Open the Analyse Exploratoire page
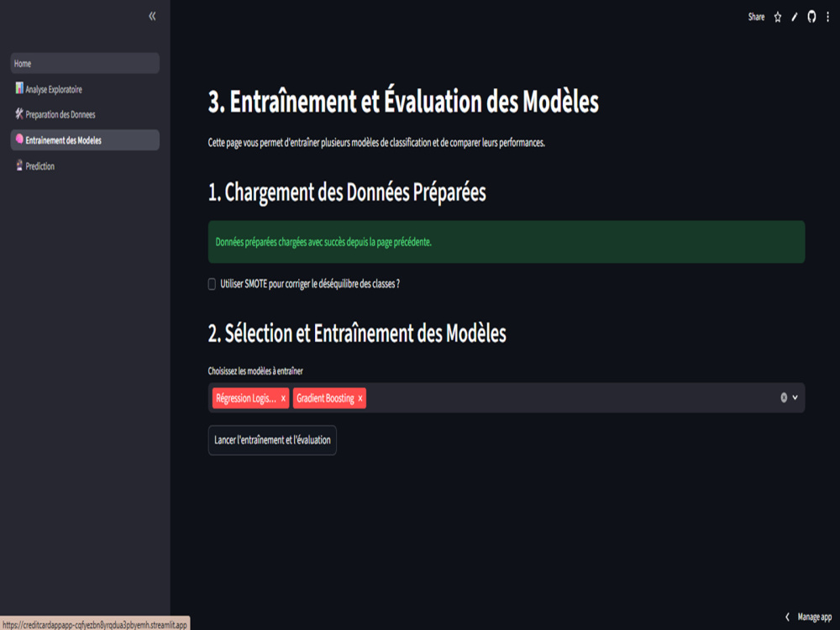The width and height of the screenshot is (840, 630). coord(85,89)
